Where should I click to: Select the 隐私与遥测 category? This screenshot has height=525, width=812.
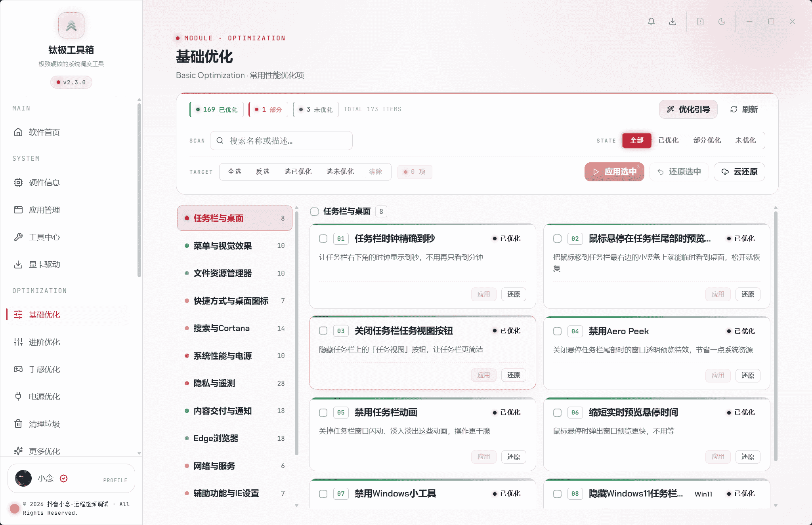coord(235,383)
